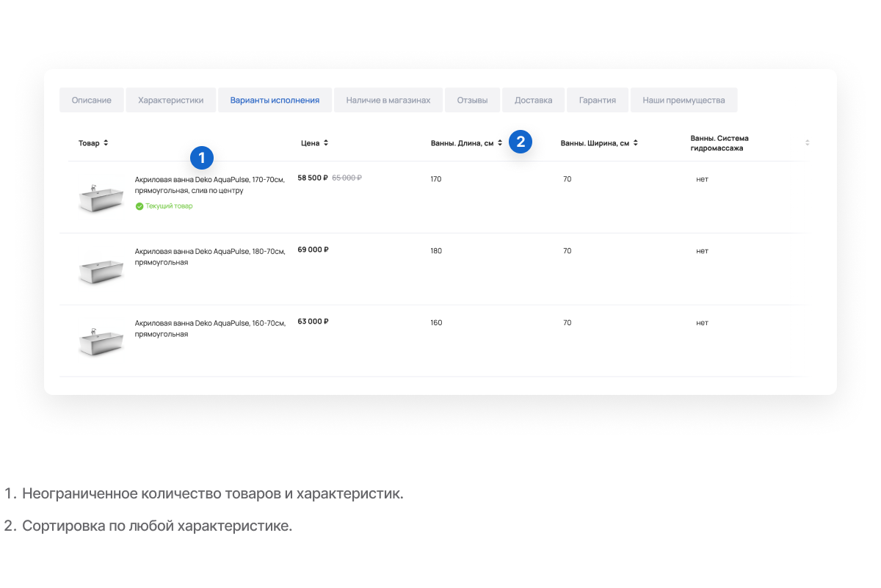Click the 160-70см bathtub thumbnail image
This screenshot has width=881, height=588.
[x=101, y=341]
